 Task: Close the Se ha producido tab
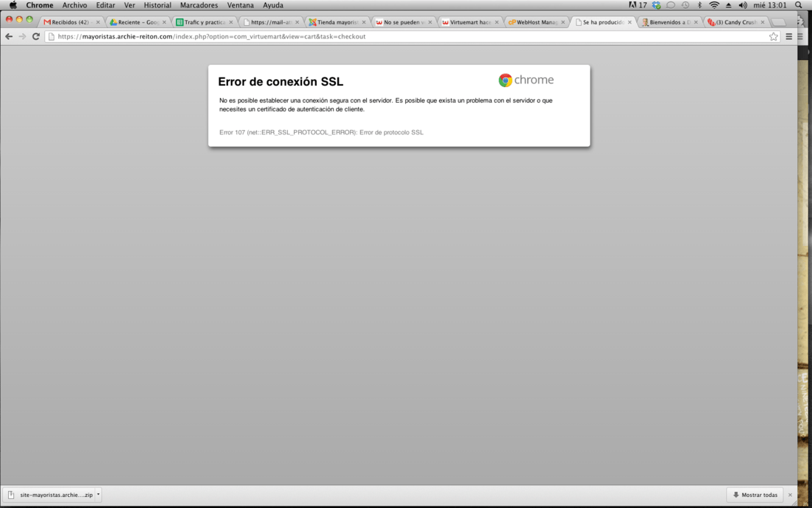tap(630, 22)
